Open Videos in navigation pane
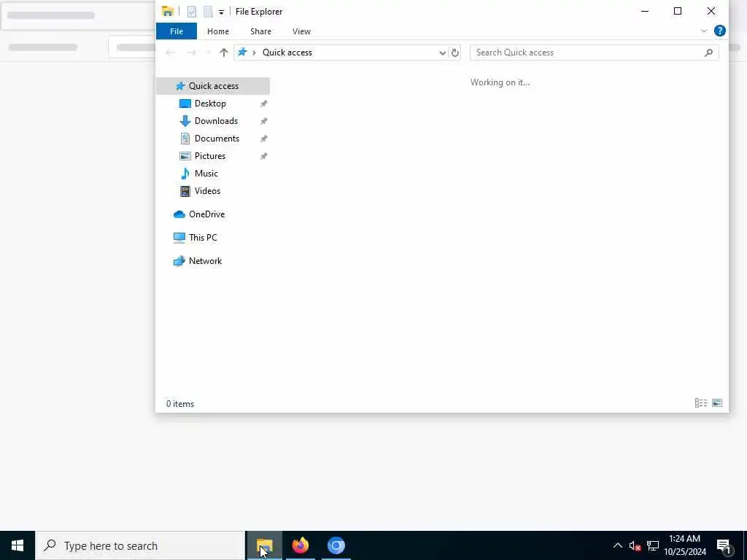This screenshot has width=747, height=560. coord(207,191)
